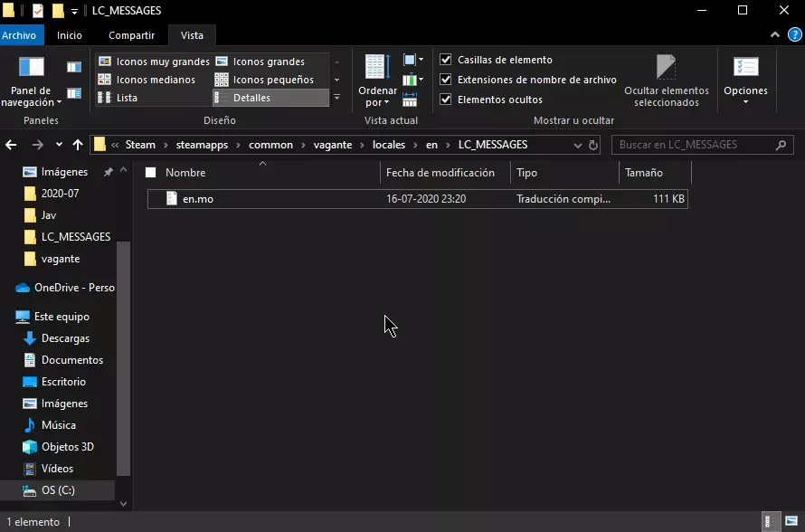The width and height of the screenshot is (805, 532).
Task: Select Iconos grandes layout
Action: coord(260,62)
